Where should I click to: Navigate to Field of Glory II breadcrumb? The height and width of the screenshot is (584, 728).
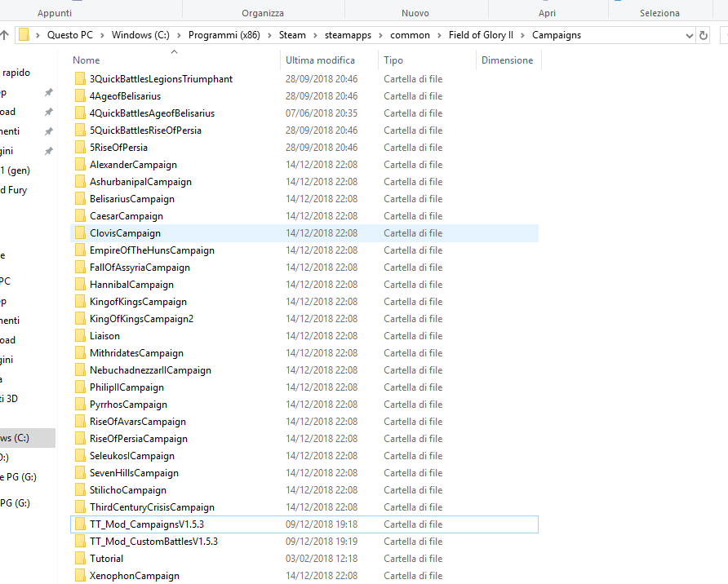pyautogui.click(x=481, y=35)
